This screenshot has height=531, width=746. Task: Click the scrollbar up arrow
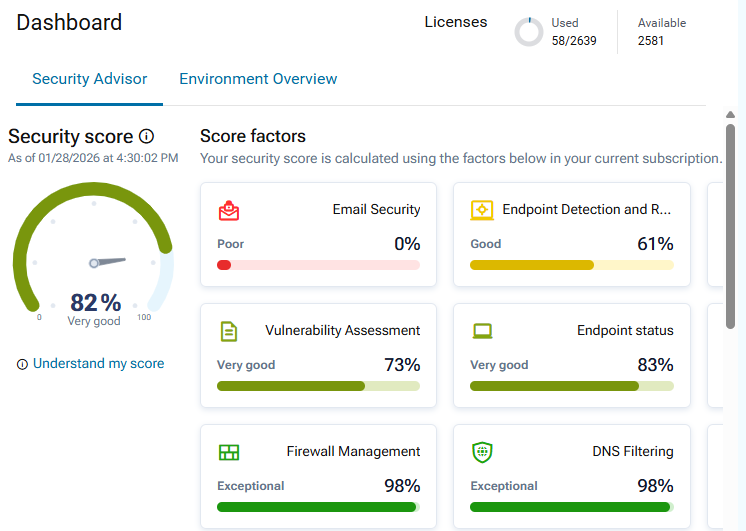[x=730, y=115]
